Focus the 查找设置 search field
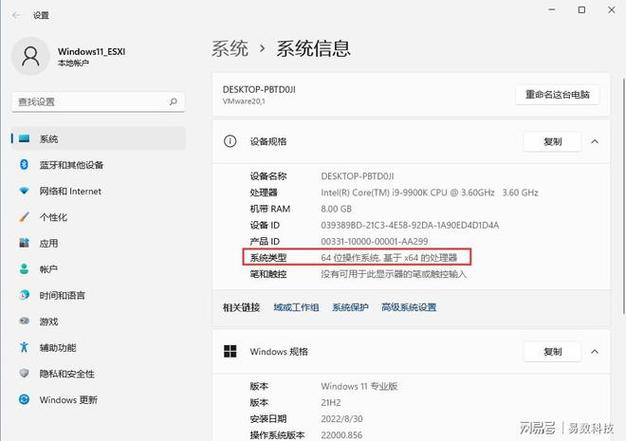The image size is (626, 441). [x=98, y=101]
